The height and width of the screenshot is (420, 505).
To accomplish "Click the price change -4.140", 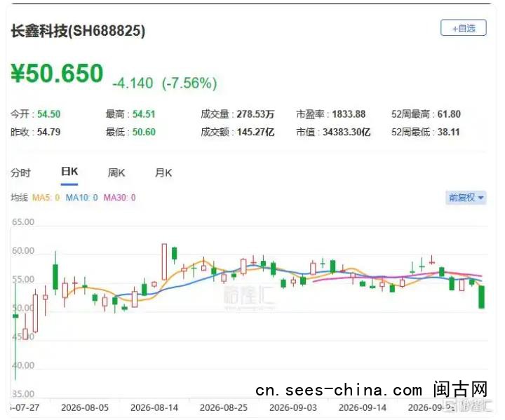I will coord(133,83).
